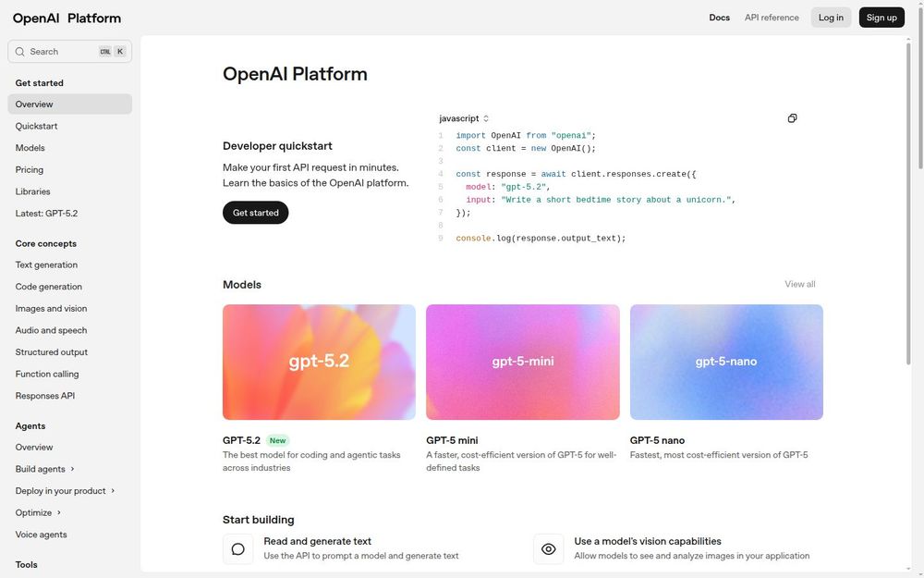
Task: Open the API reference tab
Action: coord(772,18)
